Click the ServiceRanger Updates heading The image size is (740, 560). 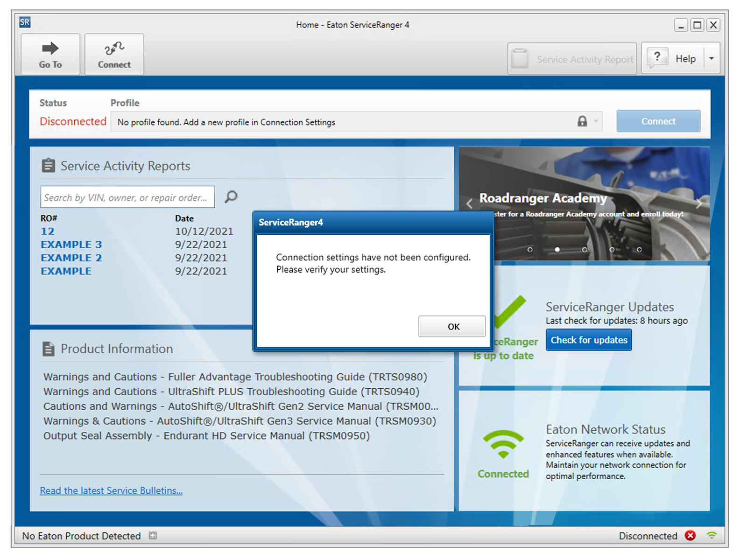coord(610,307)
